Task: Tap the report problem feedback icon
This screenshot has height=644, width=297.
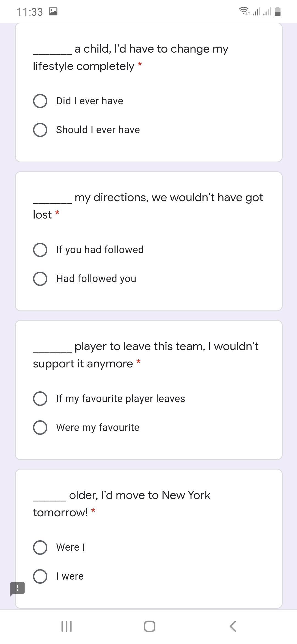Action: tap(17, 588)
